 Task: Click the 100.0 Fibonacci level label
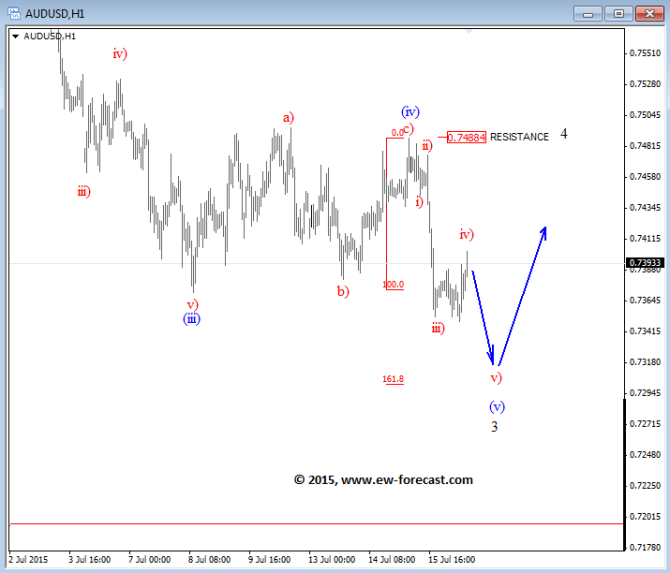click(394, 285)
